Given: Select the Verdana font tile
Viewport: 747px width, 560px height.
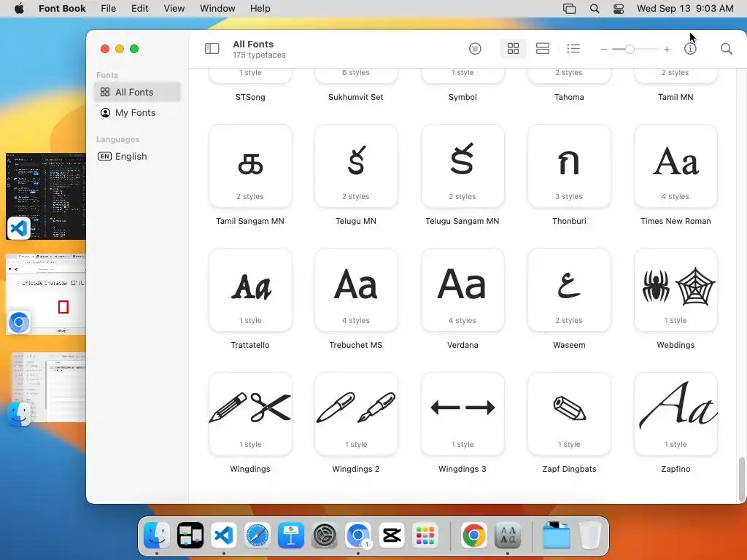Looking at the screenshot, I should pos(462,289).
